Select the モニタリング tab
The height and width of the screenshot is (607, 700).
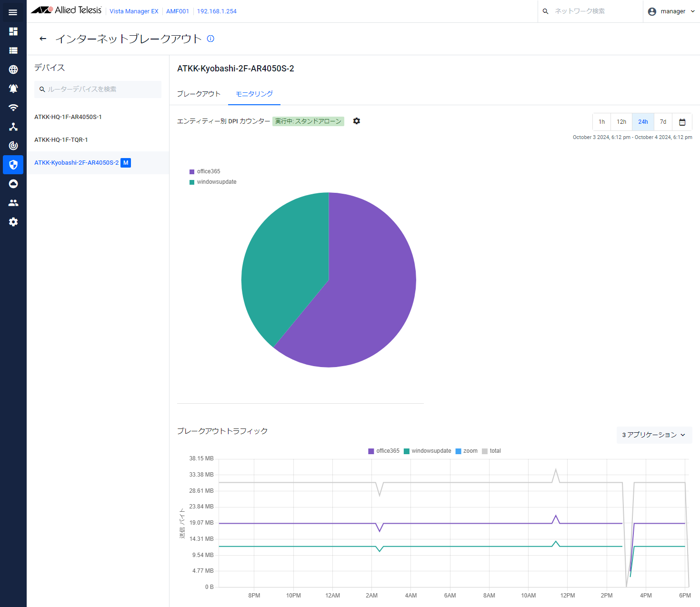pyautogui.click(x=254, y=94)
